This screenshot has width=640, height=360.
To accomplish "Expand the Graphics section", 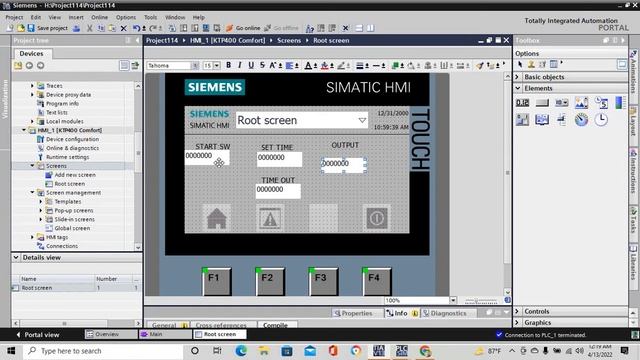I will (x=518, y=322).
